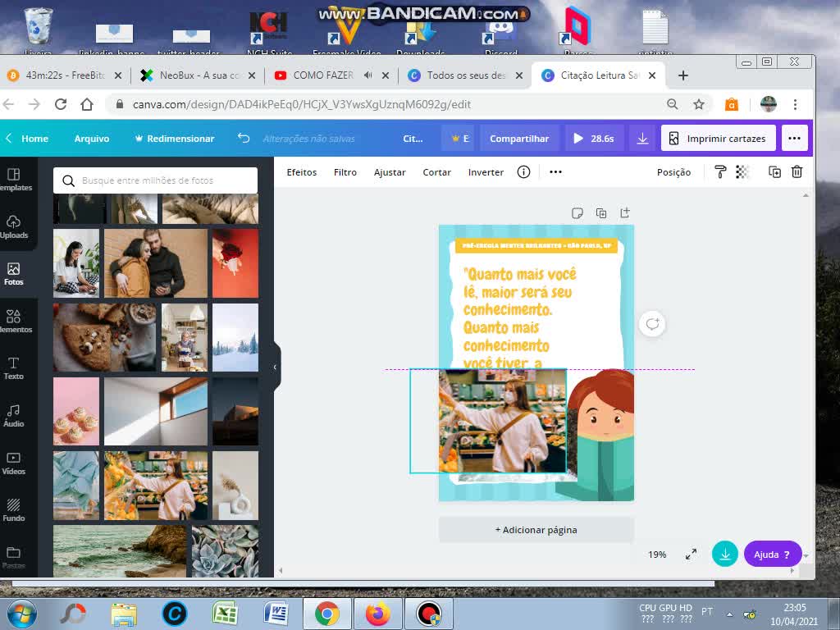
Task: Click the add comment bubble icon
Action: (x=652, y=324)
